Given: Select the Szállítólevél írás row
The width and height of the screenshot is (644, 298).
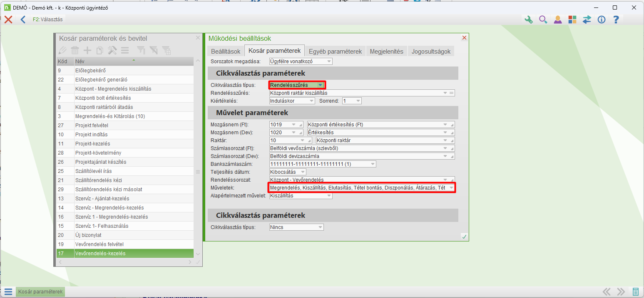Looking at the screenshot, I should 125,171.
